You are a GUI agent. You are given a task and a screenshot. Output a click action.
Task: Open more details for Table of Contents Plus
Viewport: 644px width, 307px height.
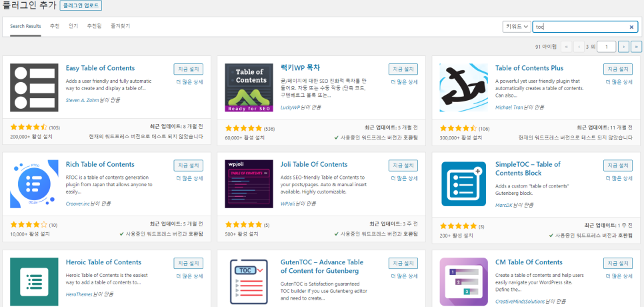(619, 82)
